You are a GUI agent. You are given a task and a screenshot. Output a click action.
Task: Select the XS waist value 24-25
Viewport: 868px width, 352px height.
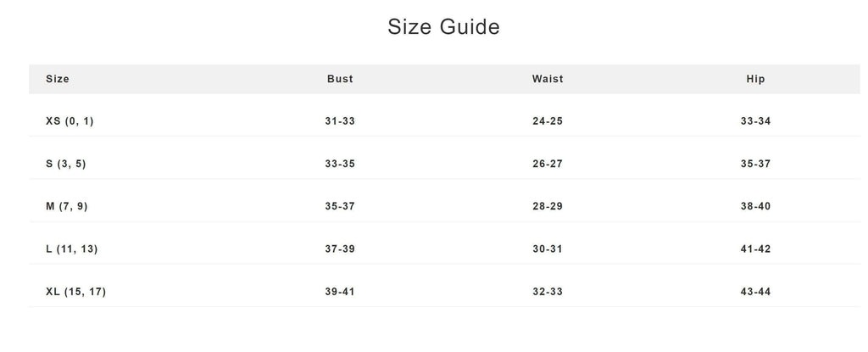pyautogui.click(x=548, y=121)
